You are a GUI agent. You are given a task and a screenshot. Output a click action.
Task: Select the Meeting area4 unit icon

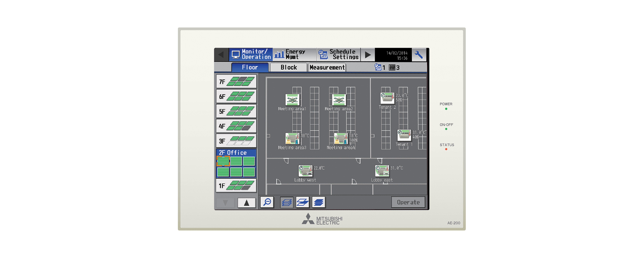click(x=341, y=139)
